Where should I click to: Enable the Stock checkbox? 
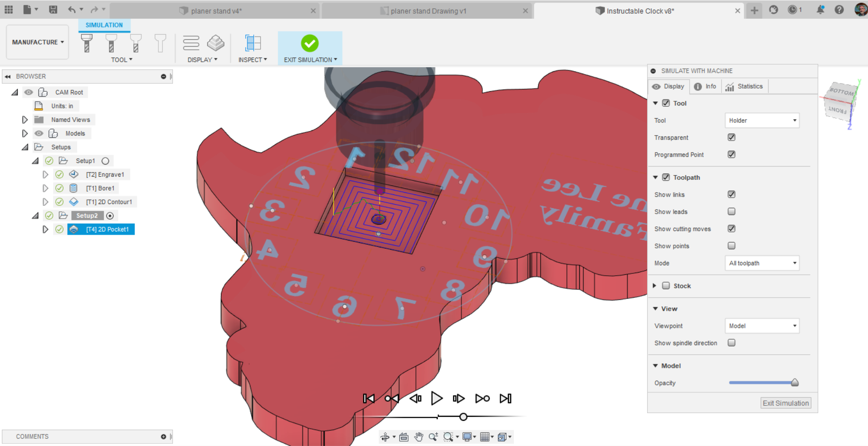666,286
